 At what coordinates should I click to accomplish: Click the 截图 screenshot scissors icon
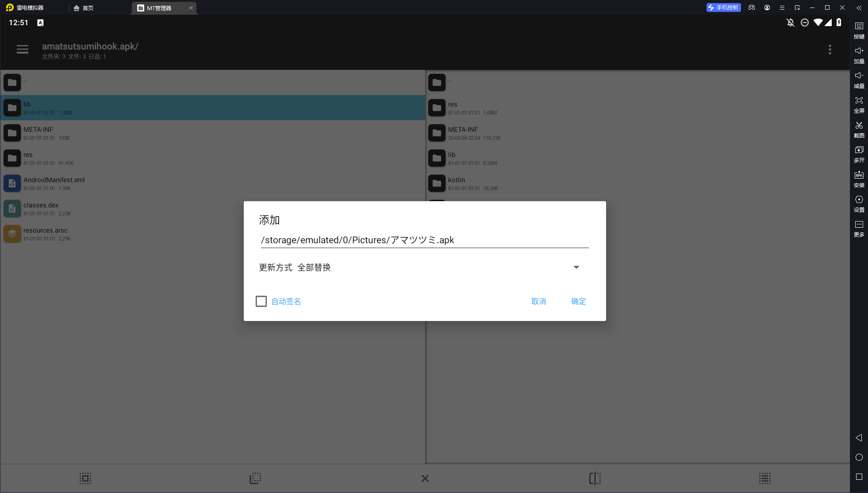pyautogui.click(x=859, y=126)
